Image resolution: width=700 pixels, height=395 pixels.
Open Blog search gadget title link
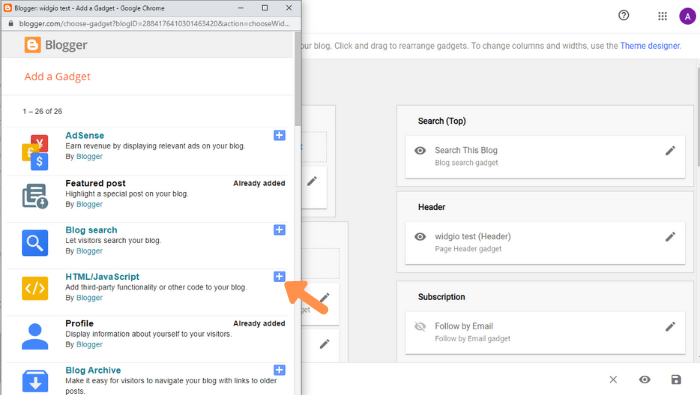92,230
